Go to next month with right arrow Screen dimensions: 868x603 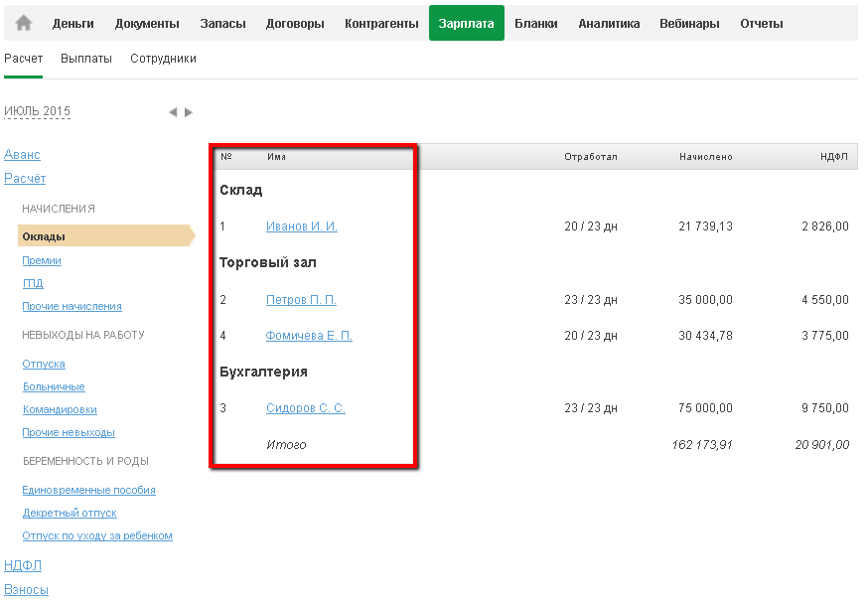[x=189, y=112]
